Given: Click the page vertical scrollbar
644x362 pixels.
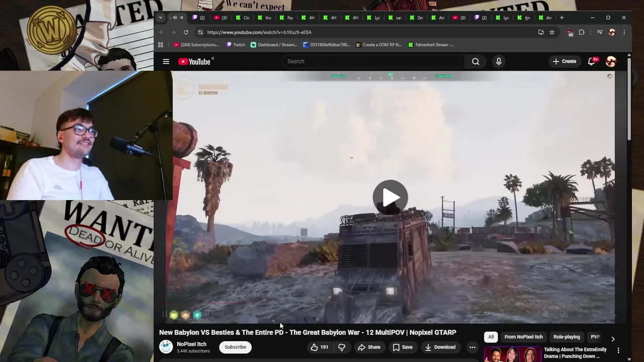Looking at the screenshot, I should pyautogui.click(x=629, y=98).
